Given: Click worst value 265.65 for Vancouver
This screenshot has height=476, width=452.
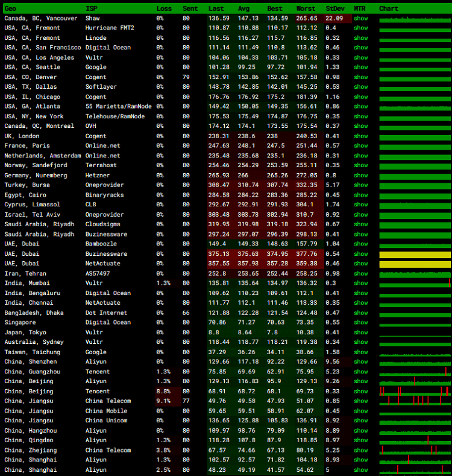Looking at the screenshot, I should pos(307,18).
